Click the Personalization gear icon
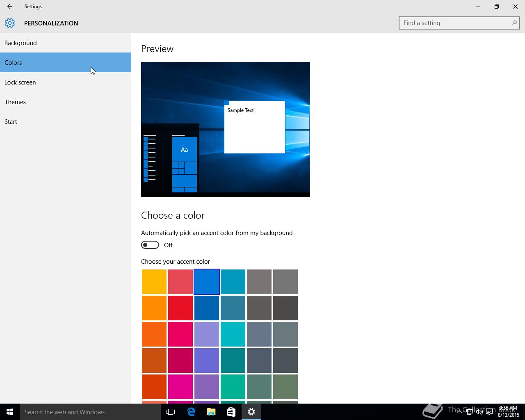Viewport: 525px width, 420px height. pyautogui.click(x=10, y=23)
